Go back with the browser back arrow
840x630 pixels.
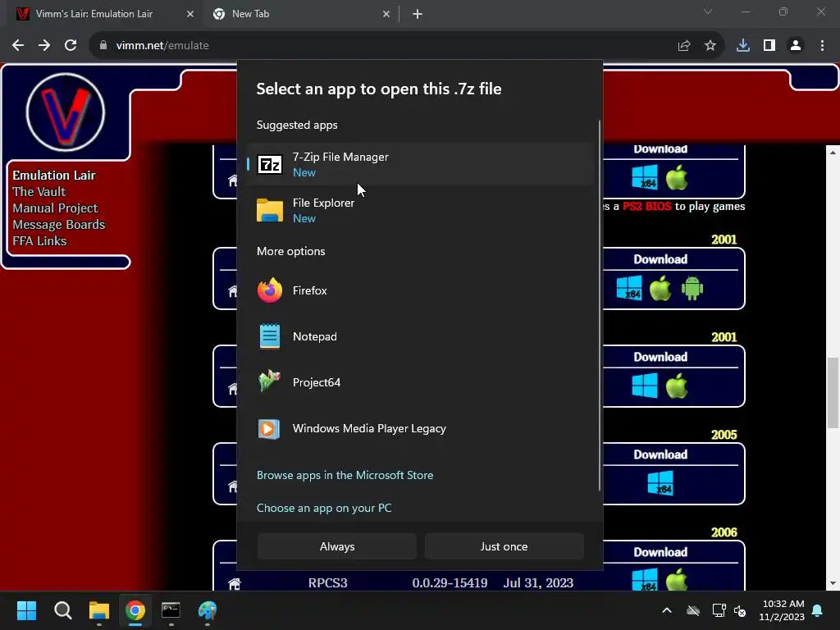[x=18, y=46]
